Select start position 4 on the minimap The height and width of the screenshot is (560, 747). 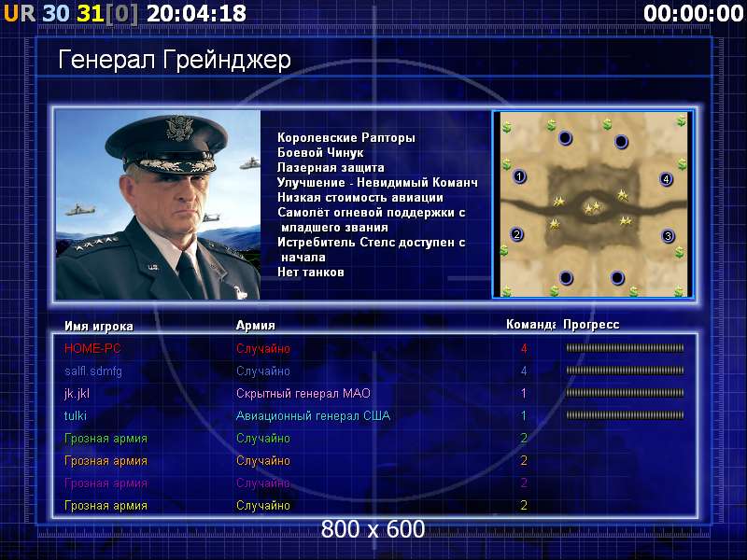point(666,179)
